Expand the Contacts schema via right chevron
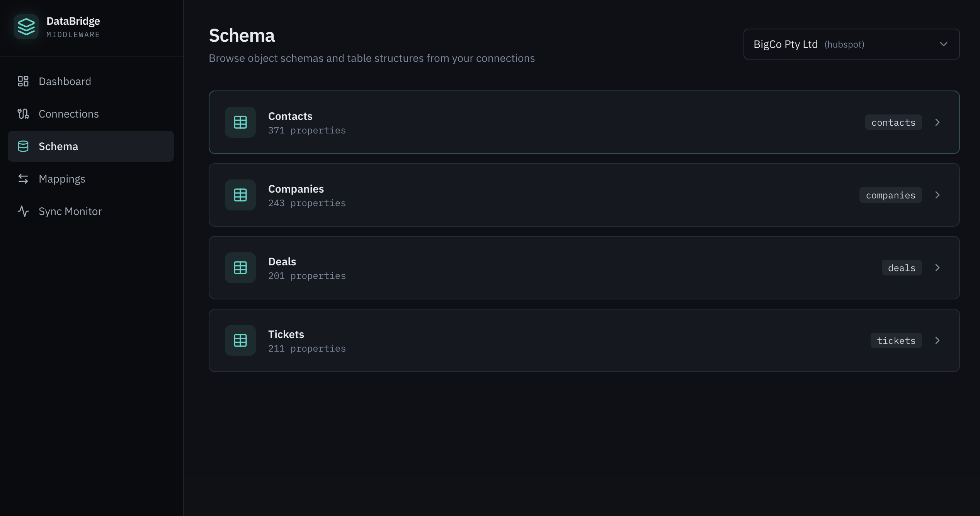 pos(938,122)
